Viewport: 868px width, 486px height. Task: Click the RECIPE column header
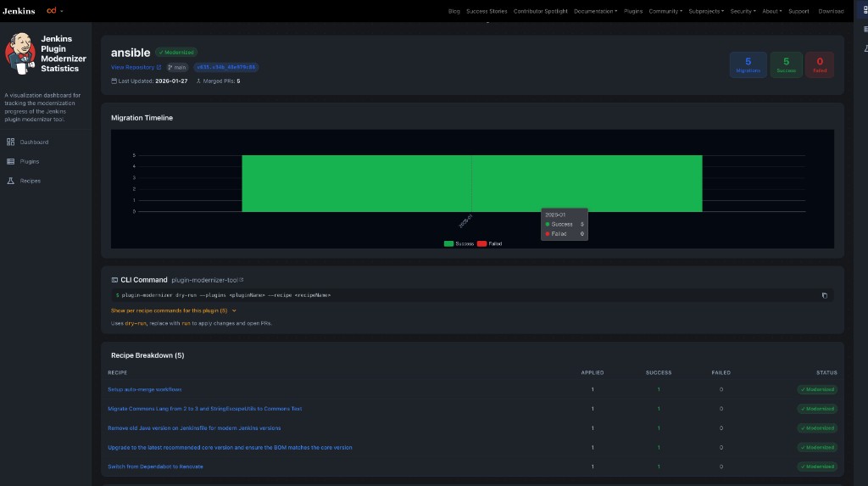[117, 373]
